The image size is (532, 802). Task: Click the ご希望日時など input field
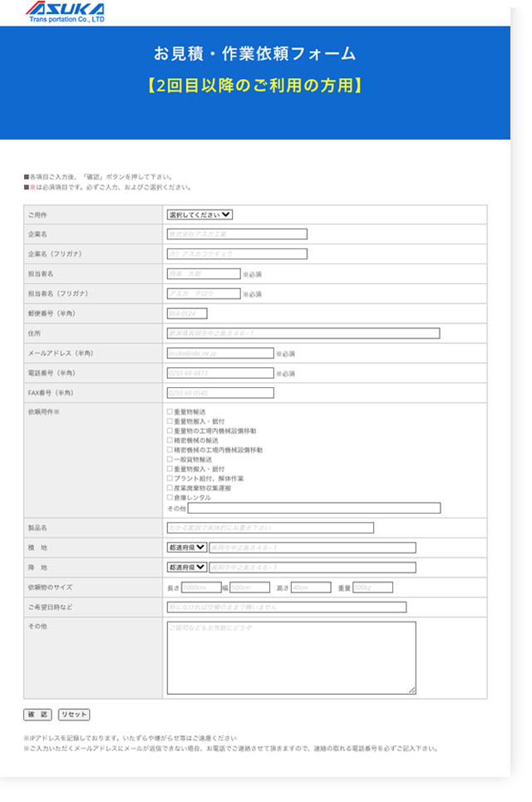(287, 608)
